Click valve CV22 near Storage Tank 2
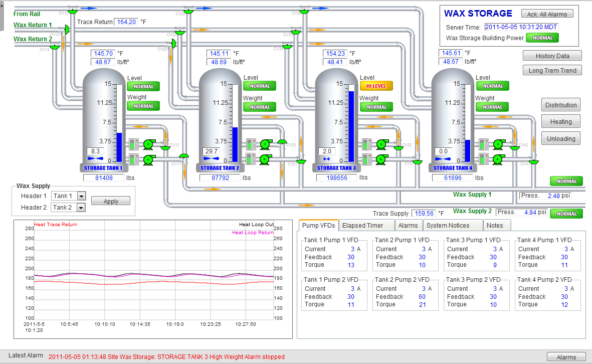The height and width of the screenshot is (364, 592). pos(282,142)
